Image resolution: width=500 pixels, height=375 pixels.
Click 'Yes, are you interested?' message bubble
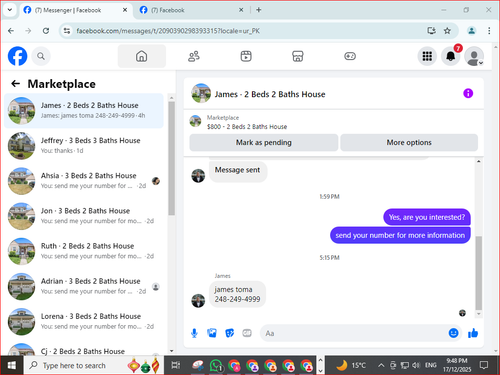pyautogui.click(x=427, y=217)
